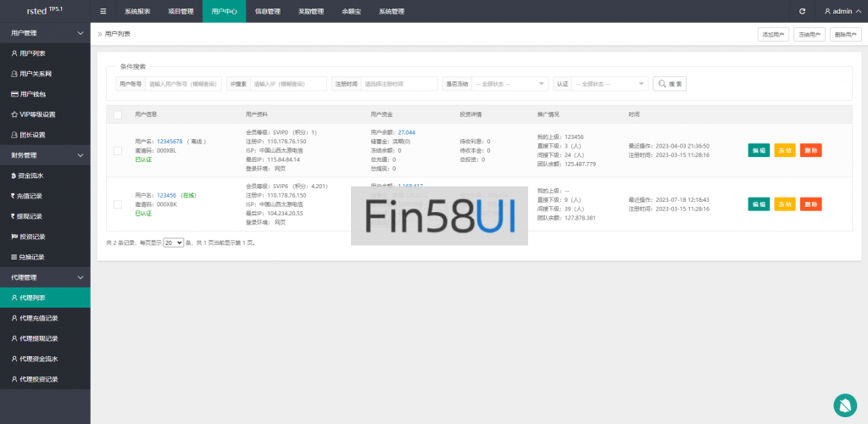
Task: Click the green 编辑 button for user 12345678
Action: [x=759, y=151]
